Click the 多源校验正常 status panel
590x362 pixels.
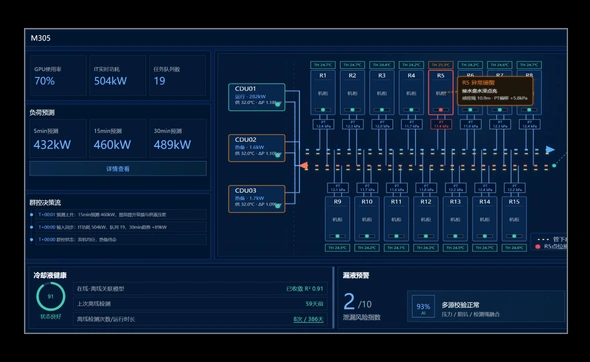tap(486, 306)
